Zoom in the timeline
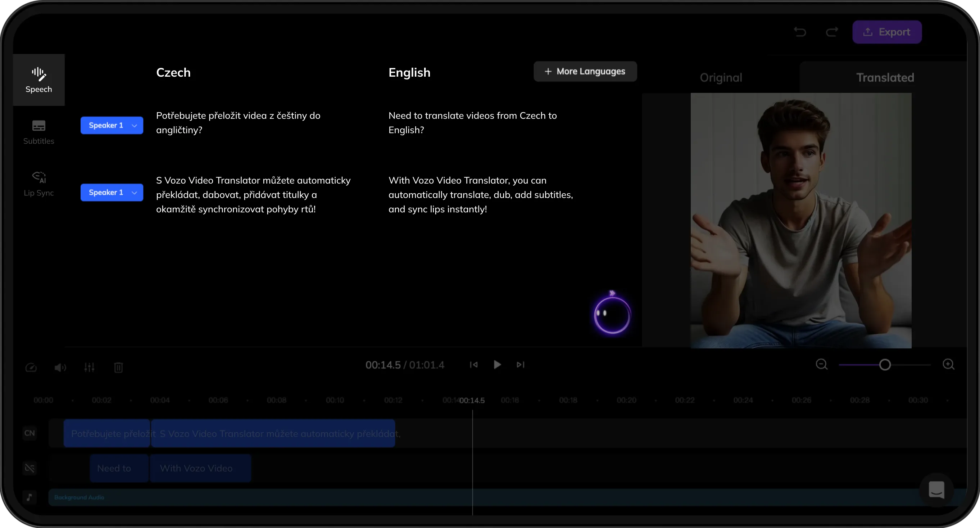 click(x=948, y=364)
